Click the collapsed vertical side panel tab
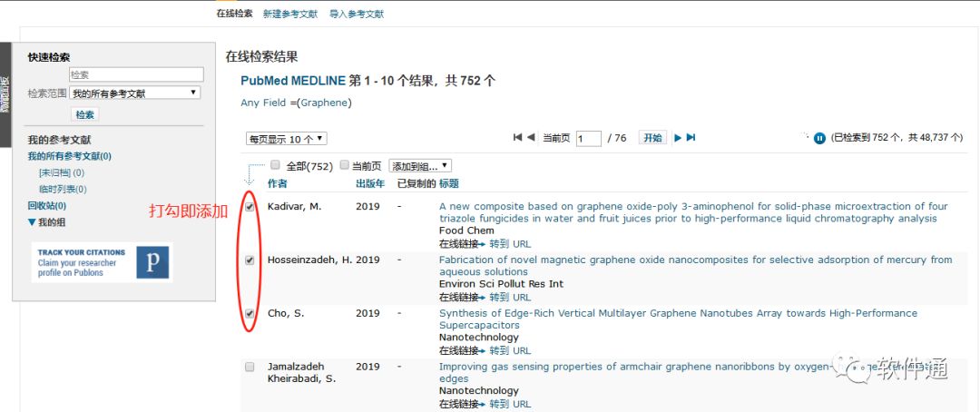Image resolution: width=980 pixels, height=412 pixels. pyautogui.click(x=5, y=95)
